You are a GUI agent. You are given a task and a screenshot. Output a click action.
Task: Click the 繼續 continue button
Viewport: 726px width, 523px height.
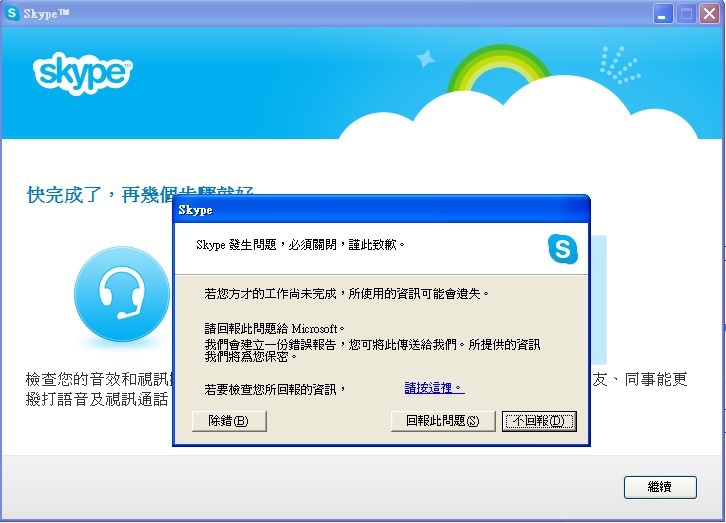point(660,487)
